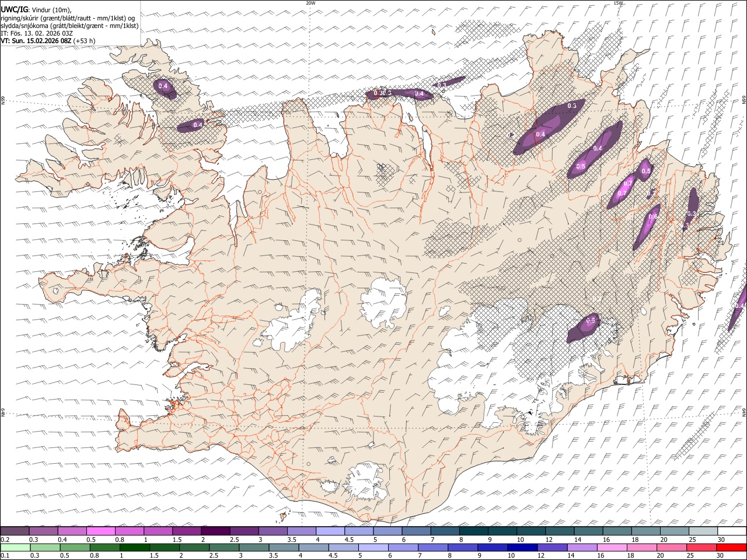Click the 0.5 precipitation label beside the Vatnajökull glacier
Viewport: 747px width, 560px height.
[591, 320]
